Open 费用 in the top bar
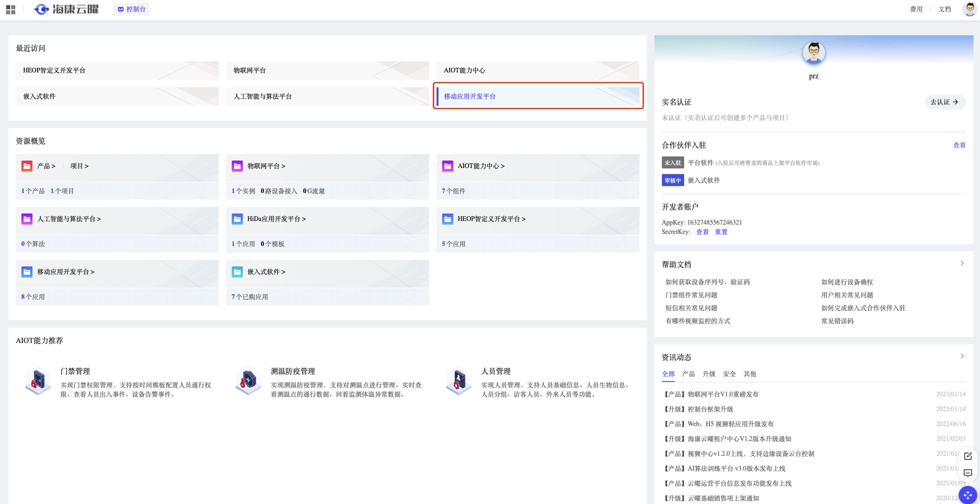The image size is (980, 504). pos(916,9)
